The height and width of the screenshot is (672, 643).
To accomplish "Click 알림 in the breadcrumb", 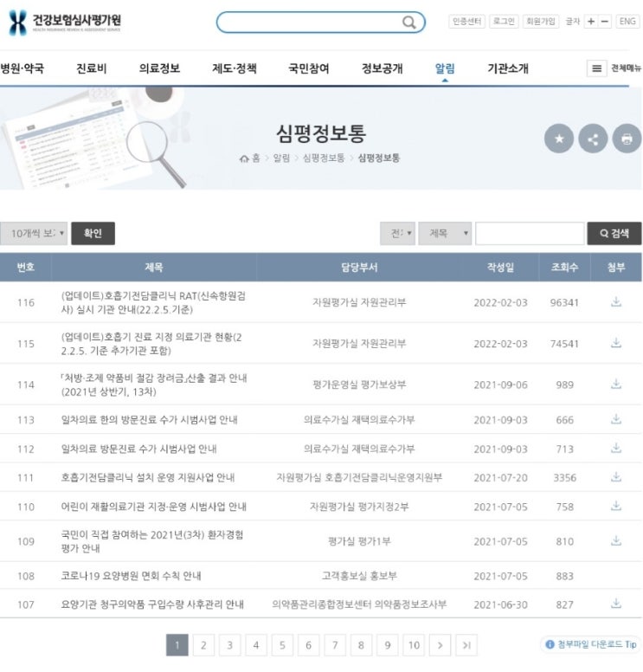I will pos(281,158).
